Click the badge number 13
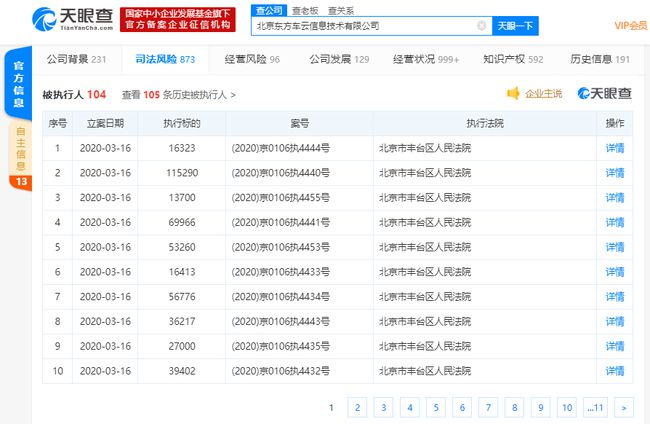Image resolution: width=650 pixels, height=424 pixels. pos(21,182)
